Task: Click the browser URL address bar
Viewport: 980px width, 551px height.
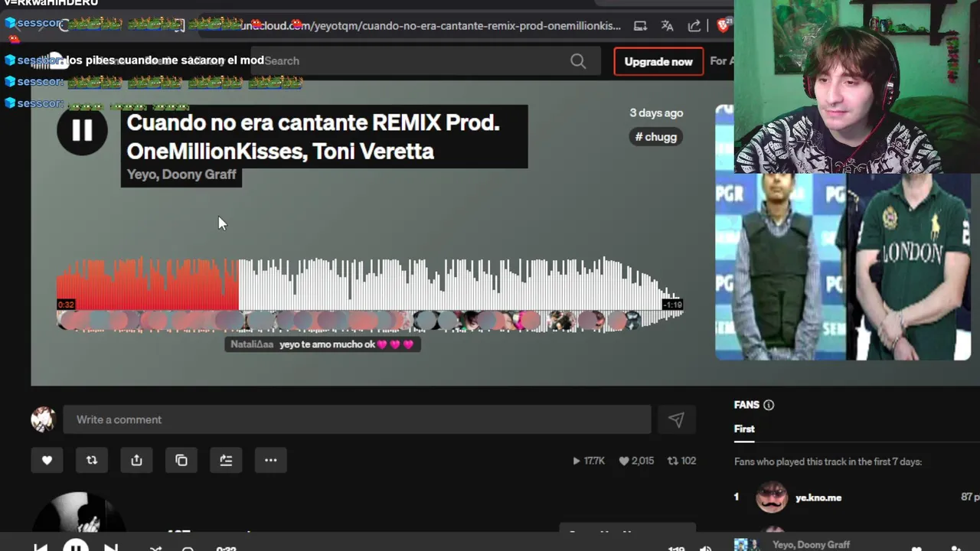Action: [x=429, y=26]
